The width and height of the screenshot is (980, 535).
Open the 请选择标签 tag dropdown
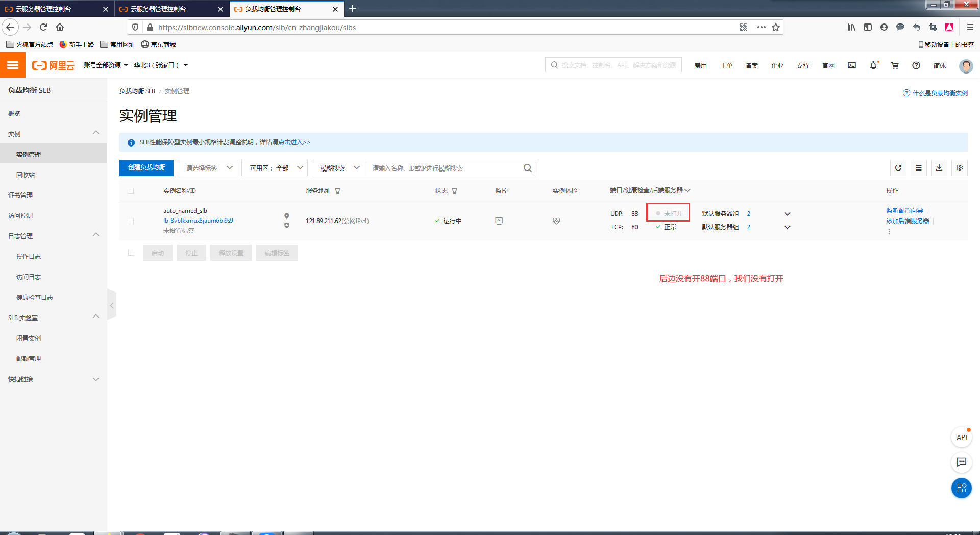207,168
